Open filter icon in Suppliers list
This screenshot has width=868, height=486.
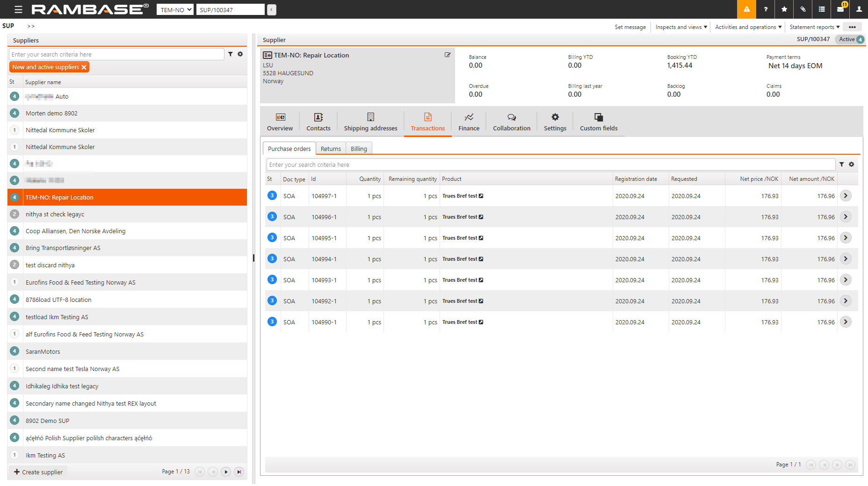point(231,54)
